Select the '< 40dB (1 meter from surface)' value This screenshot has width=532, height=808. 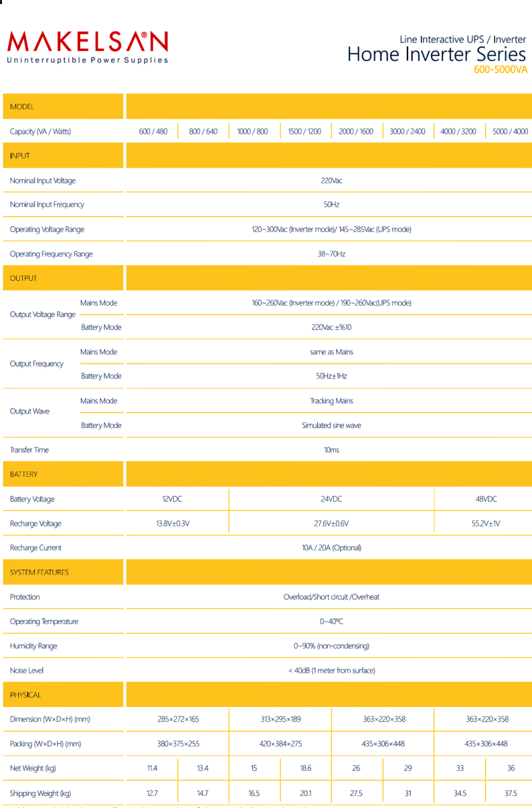point(331,671)
